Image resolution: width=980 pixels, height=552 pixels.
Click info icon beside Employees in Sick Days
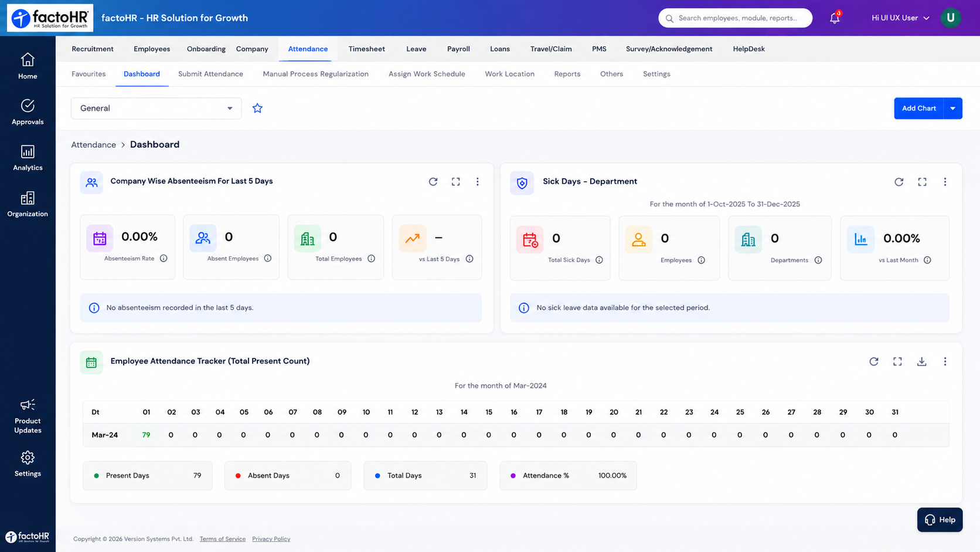tap(701, 260)
